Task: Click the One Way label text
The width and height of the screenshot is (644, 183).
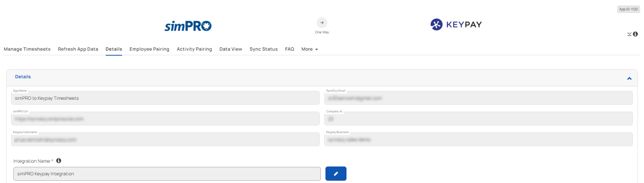Action: (x=322, y=32)
